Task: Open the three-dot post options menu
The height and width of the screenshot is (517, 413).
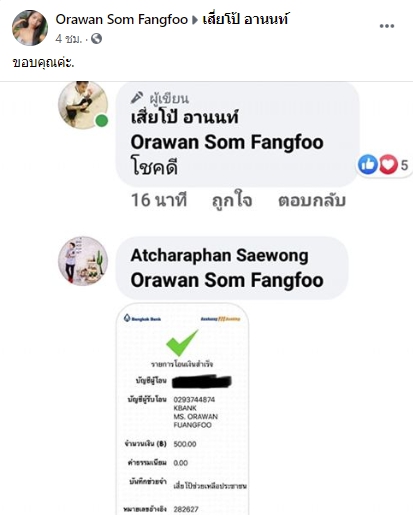Action: [x=387, y=26]
